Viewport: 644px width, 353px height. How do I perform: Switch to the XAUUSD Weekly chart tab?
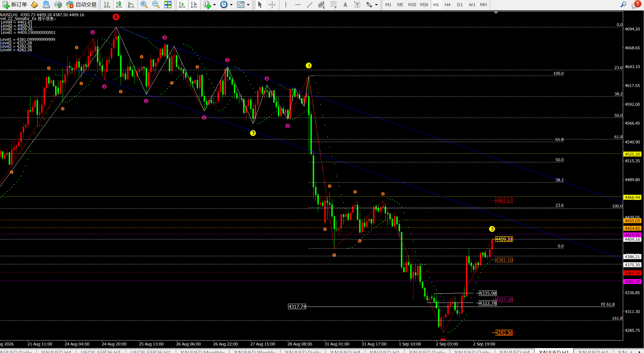tap(255, 351)
